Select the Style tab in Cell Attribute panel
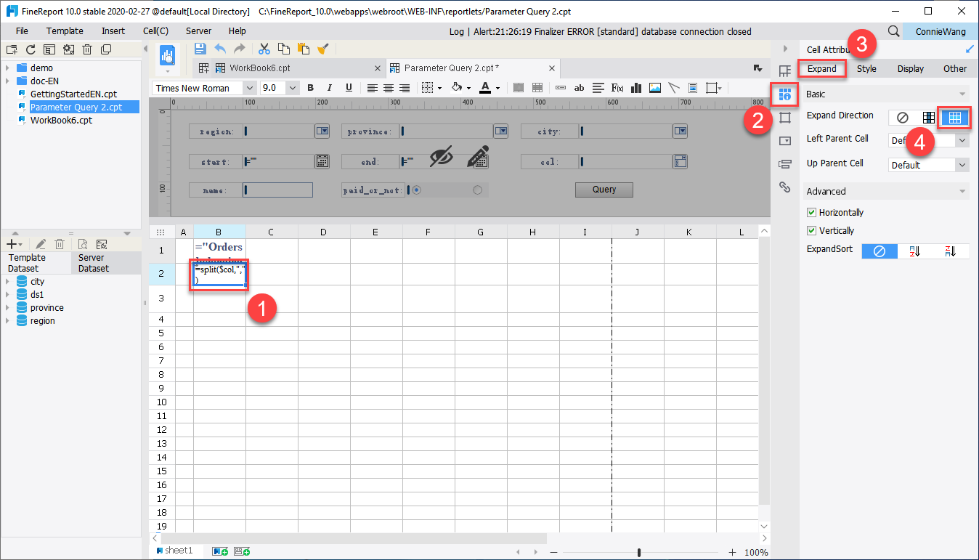Image resolution: width=979 pixels, height=560 pixels. click(x=866, y=68)
